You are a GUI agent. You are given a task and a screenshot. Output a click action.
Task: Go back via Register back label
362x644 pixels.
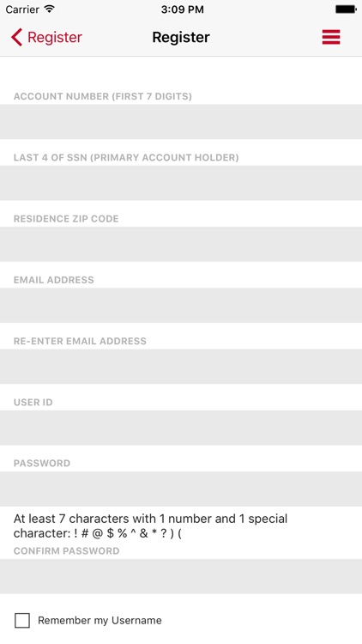click(55, 38)
